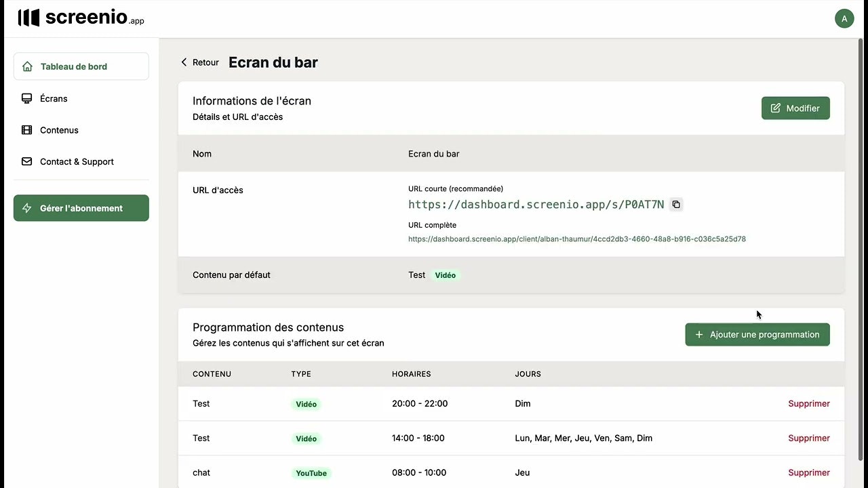Click the HORAIRES column header
The height and width of the screenshot is (488, 868).
point(412,374)
